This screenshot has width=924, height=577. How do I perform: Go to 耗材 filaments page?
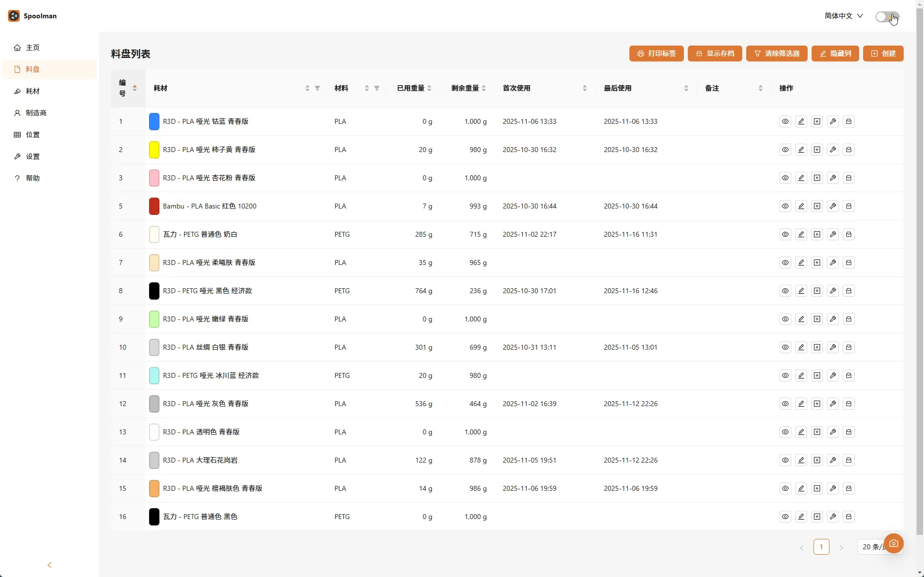pyautogui.click(x=49, y=91)
